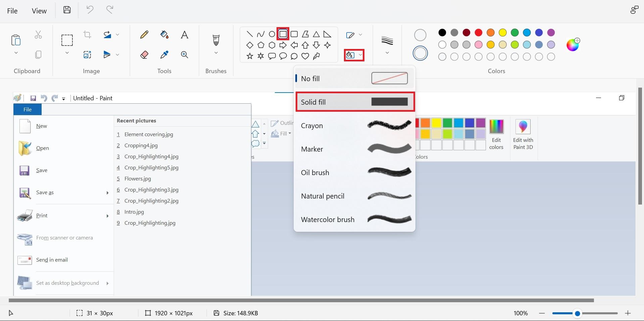Expand the Brushes dropdown arrow
Screen dimensions: 644x321
[216, 53]
